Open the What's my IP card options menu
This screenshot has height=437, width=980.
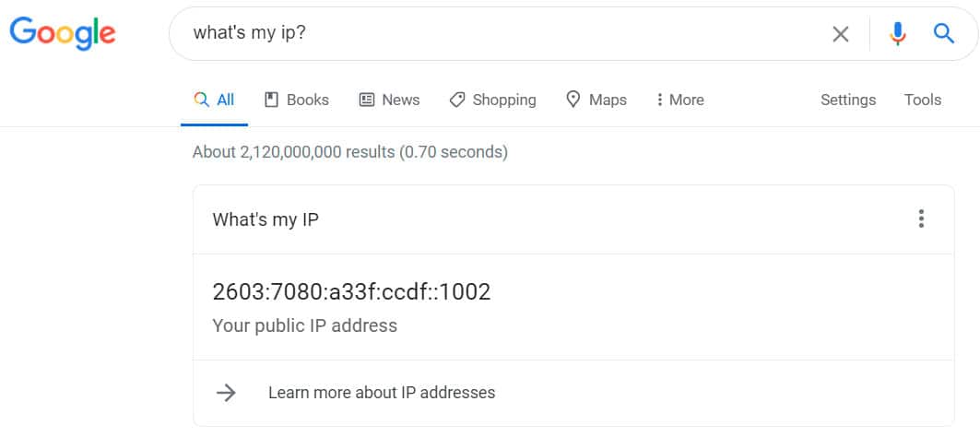920,219
